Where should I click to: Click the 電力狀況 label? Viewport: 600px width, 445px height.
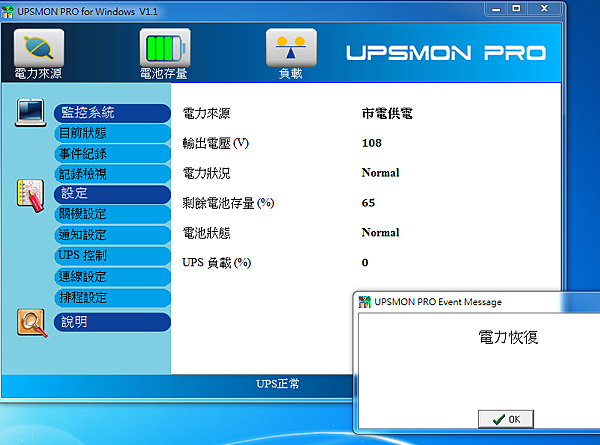[x=206, y=173]
